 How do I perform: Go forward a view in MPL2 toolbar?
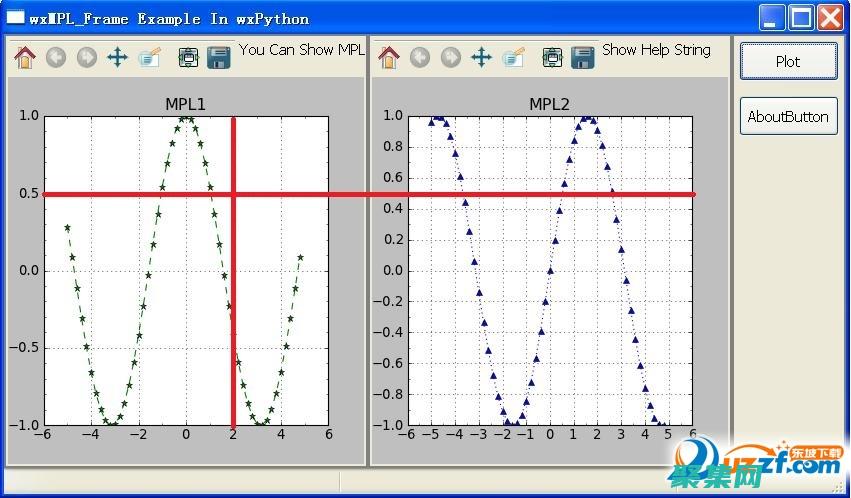pos(451,58)
